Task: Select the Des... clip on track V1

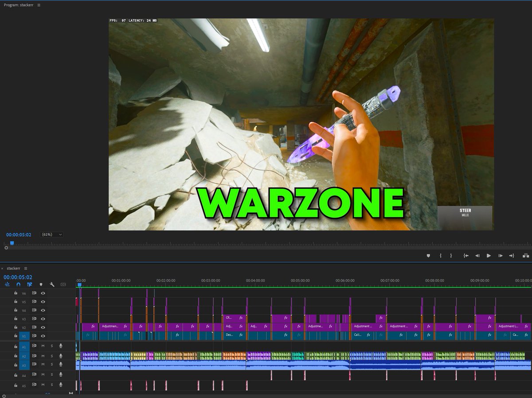Action: click(234, 335)
